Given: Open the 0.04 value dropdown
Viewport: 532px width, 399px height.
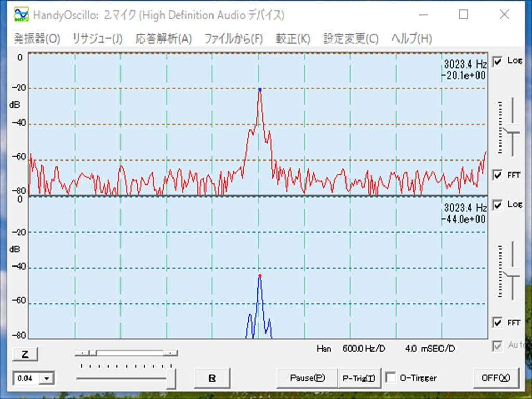Looking at the screenshot, I should tap(47, 378).
